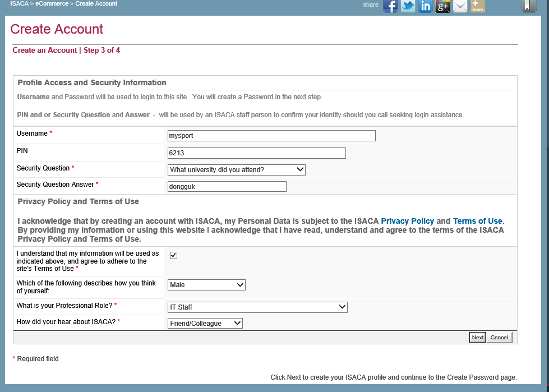
Task: Open the Privacy Policy link
Action: point(408,221)
